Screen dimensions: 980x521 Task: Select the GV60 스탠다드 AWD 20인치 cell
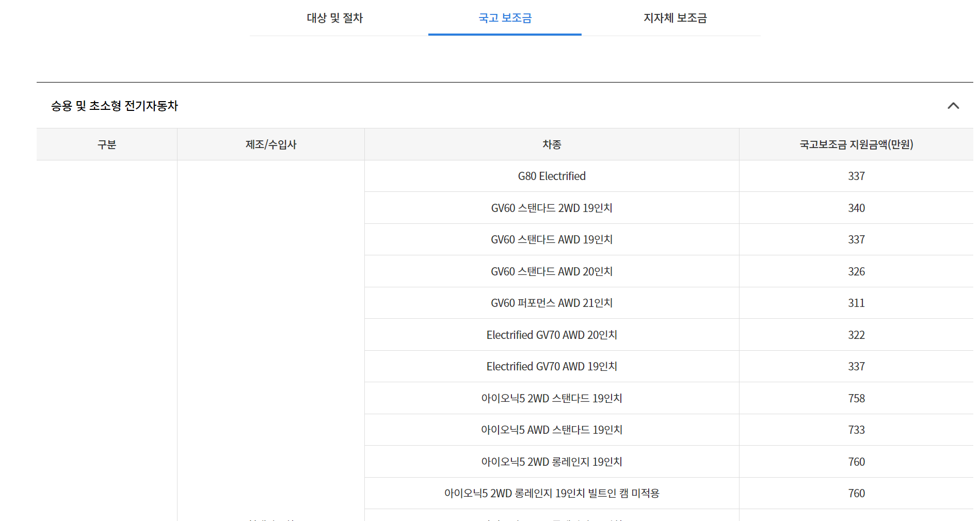[x=552, y=271]
